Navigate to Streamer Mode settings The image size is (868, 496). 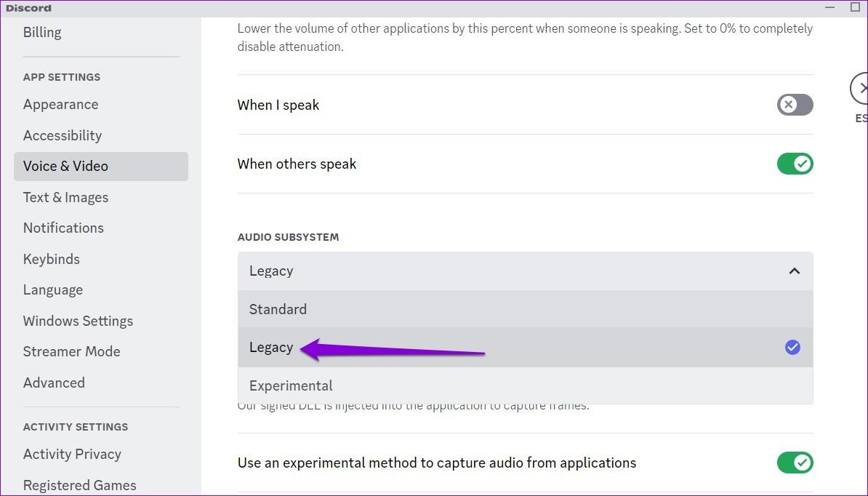71,351
